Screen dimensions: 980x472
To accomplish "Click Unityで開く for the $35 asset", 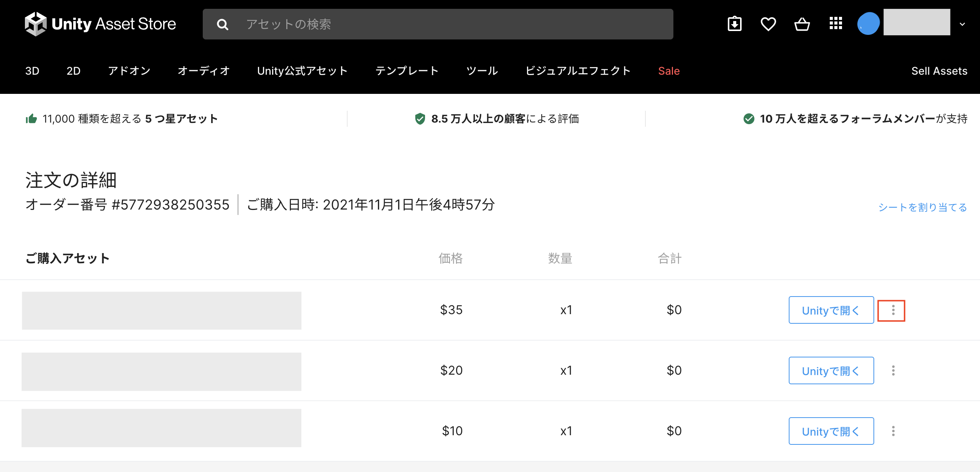I will (831, 310).
